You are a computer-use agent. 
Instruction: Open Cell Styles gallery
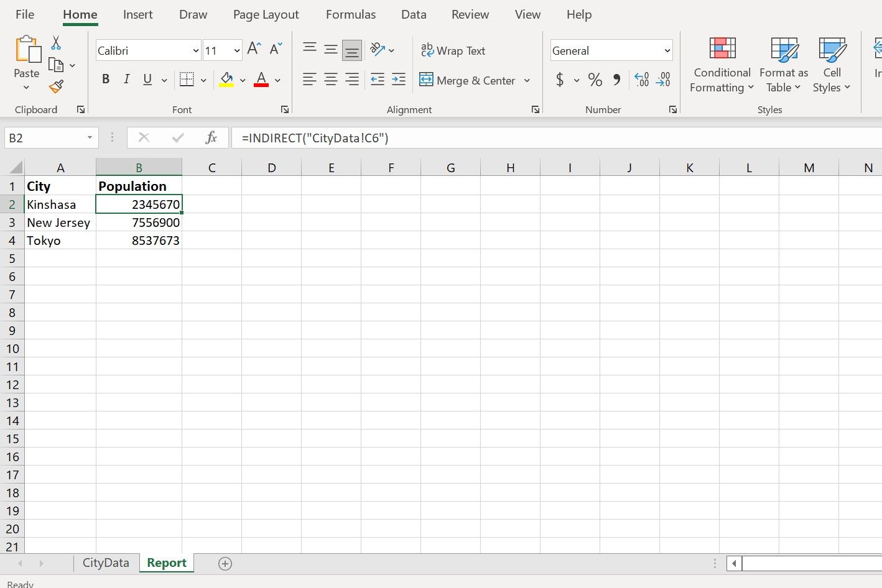coord(832,64)
